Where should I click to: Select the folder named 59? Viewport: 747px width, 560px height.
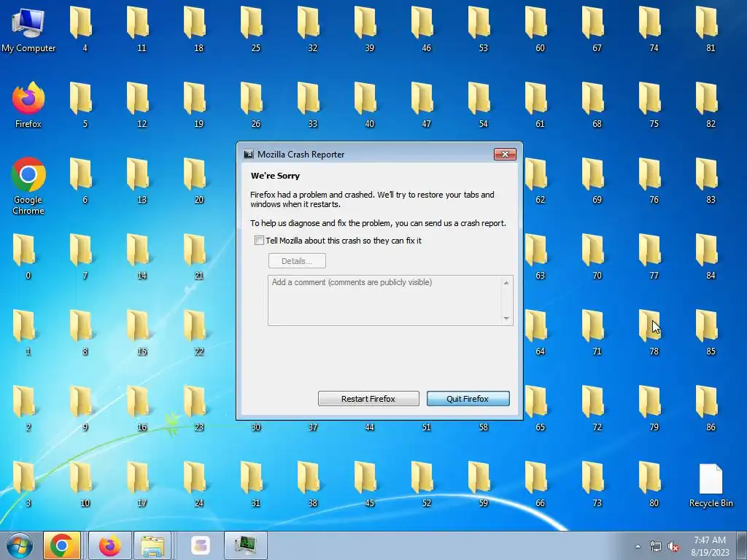coord(480,484)
